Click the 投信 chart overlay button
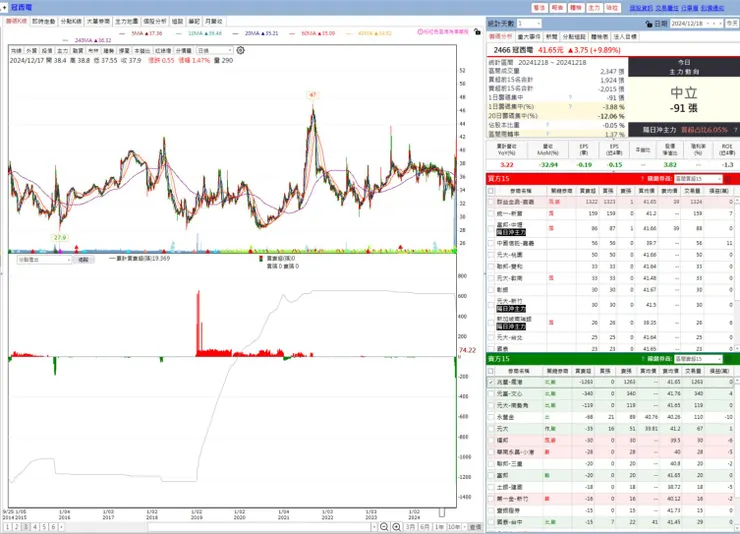Image resolution: width=740 pixels, height=534 pixels. click(47, 50)
